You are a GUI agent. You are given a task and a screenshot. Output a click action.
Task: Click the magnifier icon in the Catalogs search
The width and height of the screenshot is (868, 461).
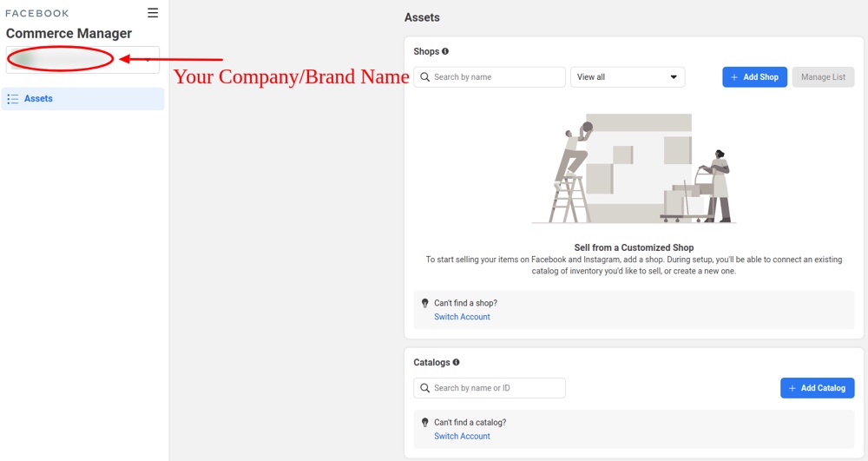(424, 388)
